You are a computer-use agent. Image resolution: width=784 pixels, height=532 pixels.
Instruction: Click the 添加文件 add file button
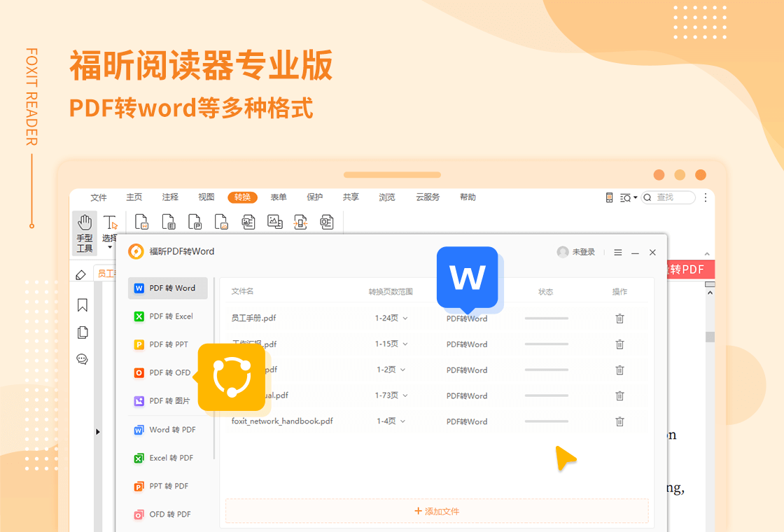(x=437, y=511)
